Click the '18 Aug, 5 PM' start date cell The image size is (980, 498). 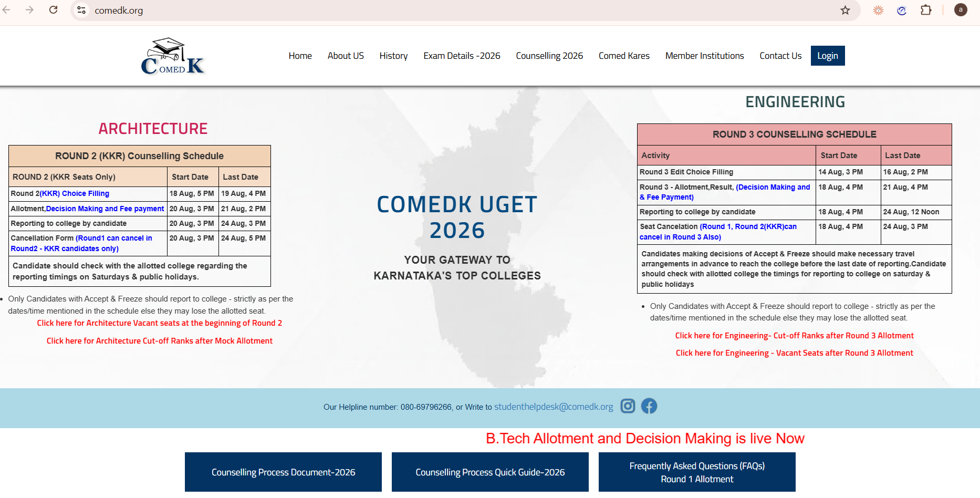click(192, 194)
